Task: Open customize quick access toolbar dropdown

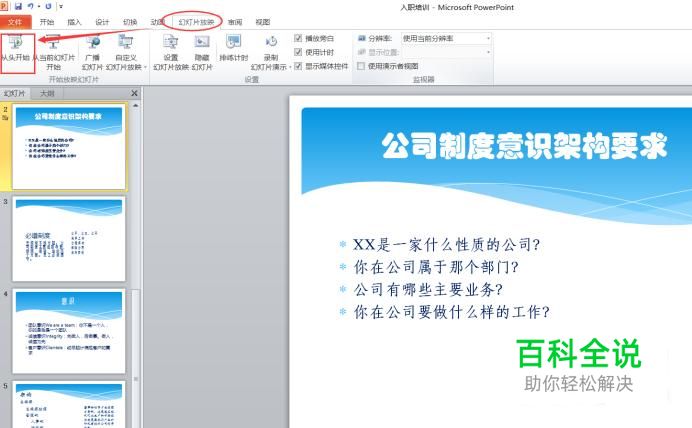Action: tap(61, 6)
